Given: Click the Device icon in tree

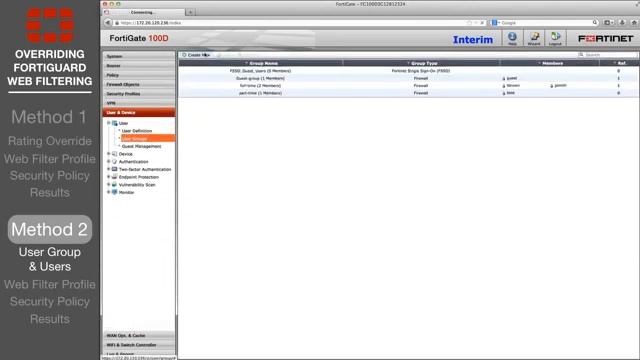Looking at the screenshot, I should pyautogui.click(x=115, y=154).
